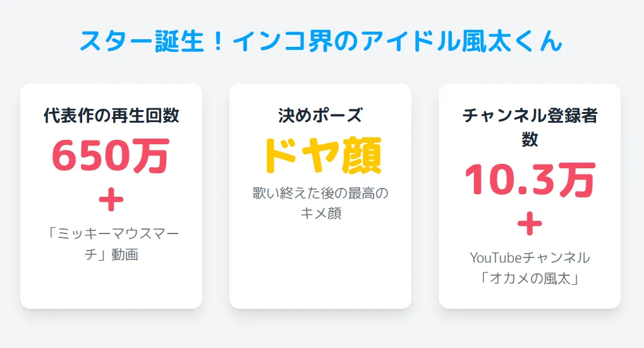Viewport: 644px width, 348px height.
Task: Select the YouTubeチャンネル caption line
Action: [530, 258]
